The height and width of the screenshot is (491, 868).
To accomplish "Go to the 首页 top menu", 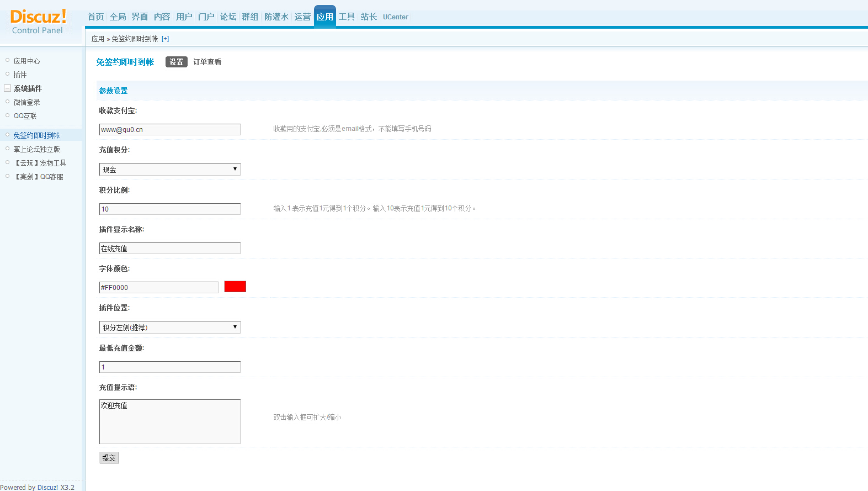I will (95, 17).
